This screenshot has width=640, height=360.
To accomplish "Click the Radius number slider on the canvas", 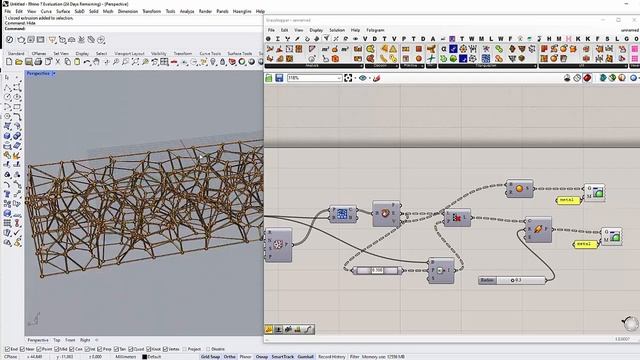I will pos(512,280).
